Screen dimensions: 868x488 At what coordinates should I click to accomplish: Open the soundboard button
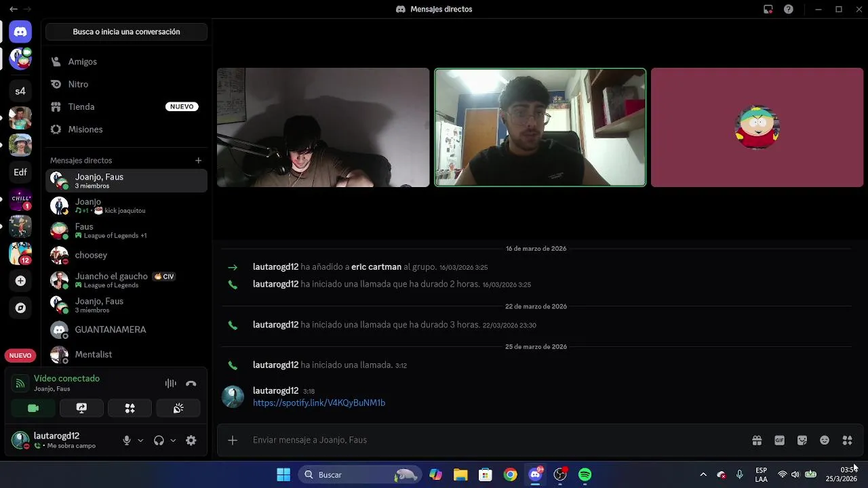[x=178, y=408]
